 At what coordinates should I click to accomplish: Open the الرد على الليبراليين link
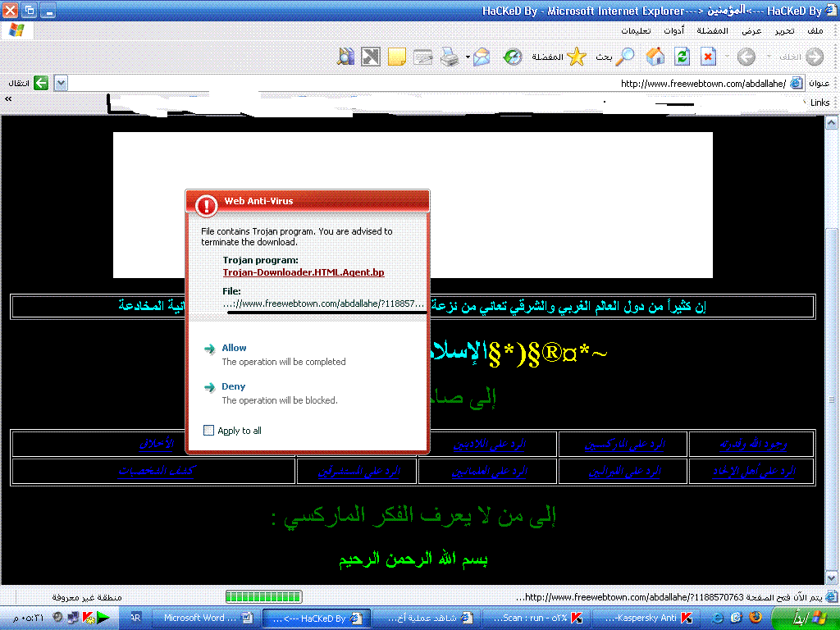pos(624,472)
